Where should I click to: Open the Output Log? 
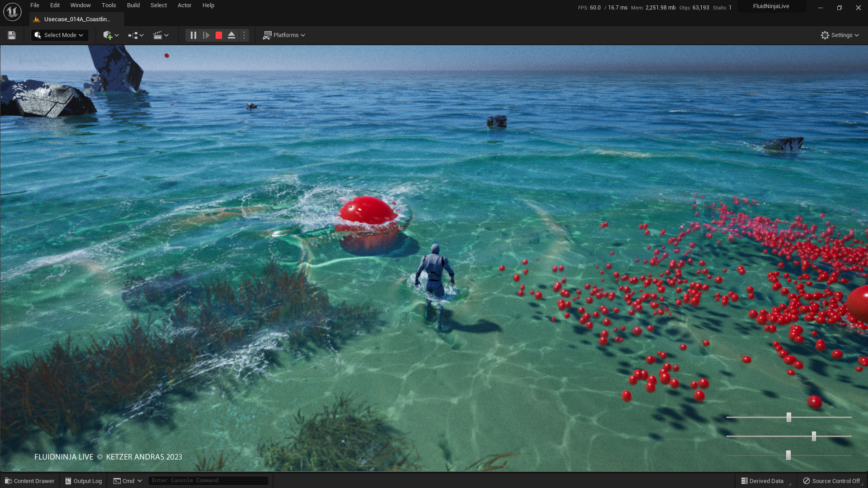click(x=84, y=481)
